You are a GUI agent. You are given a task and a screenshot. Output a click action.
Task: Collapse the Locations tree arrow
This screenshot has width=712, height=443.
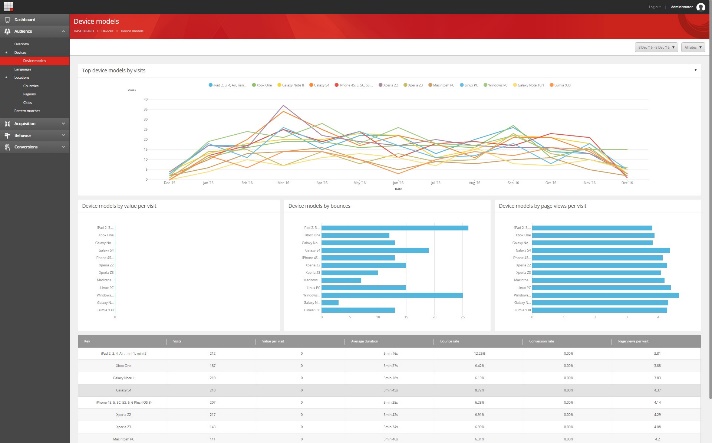point(6,78)
